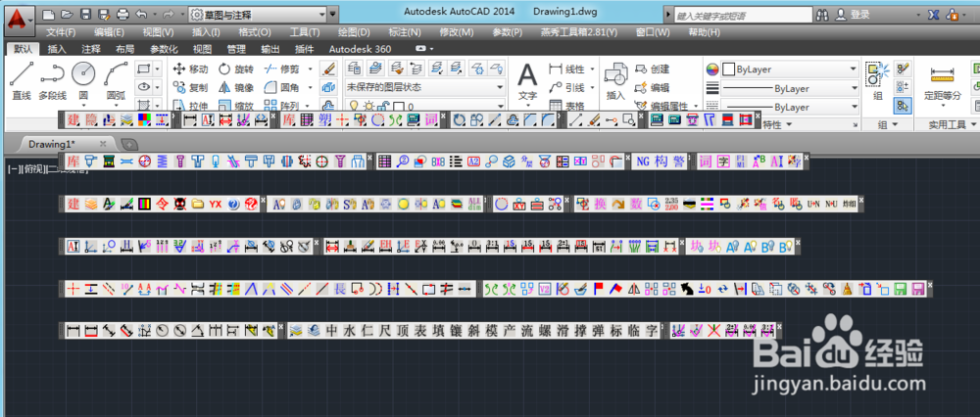Click the white ByLayer color swatch
Screen dimensions: 980x417
728,69
